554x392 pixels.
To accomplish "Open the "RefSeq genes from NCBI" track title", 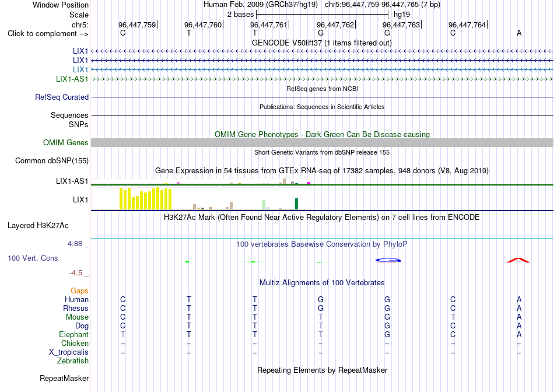I will coord(322,89).
